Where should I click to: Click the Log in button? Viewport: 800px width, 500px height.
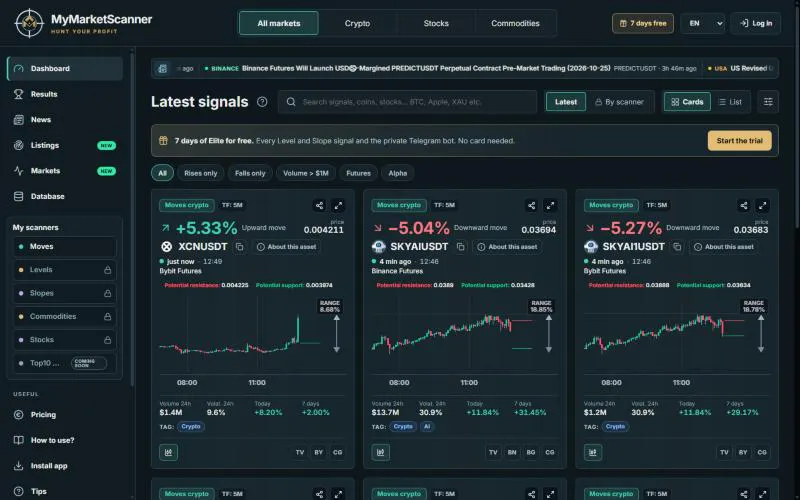(x=756, y=23)
